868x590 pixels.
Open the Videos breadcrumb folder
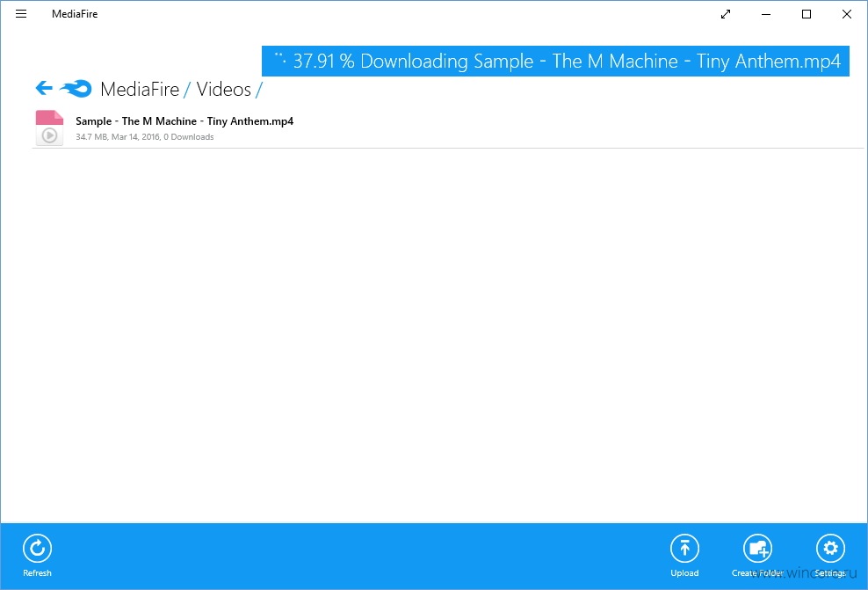(224, 89)
